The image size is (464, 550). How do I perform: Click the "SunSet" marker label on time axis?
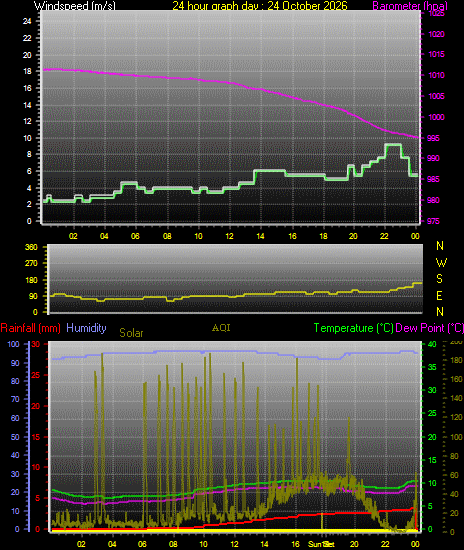(x=321, y=544)
